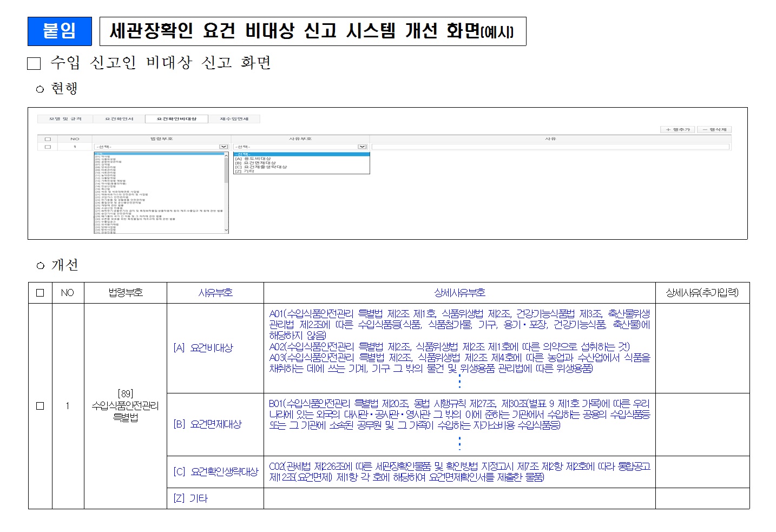Click the NO column header in the 개선 table
The width and height of the screenshot is (776, 532).
point(68,293)
